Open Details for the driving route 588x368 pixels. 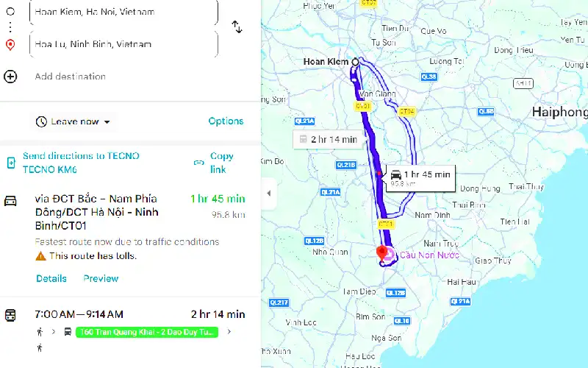click(x=51, y=279)
